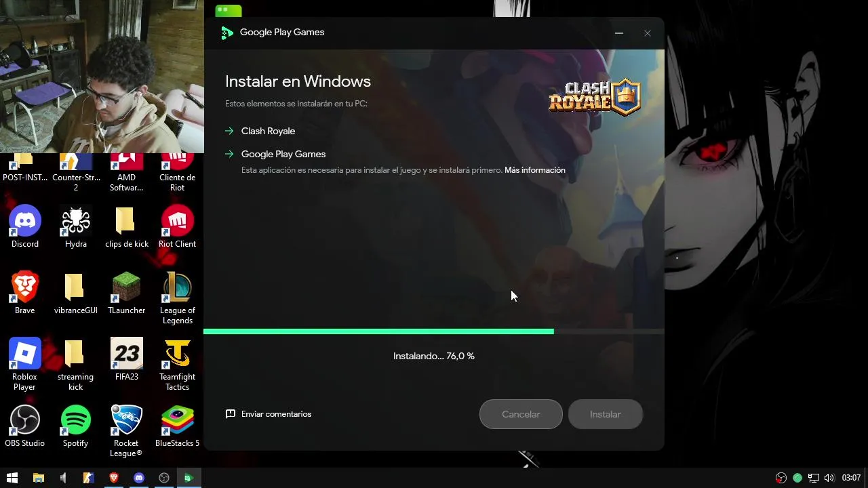Click the Cancelar button

tap(521, 414)
